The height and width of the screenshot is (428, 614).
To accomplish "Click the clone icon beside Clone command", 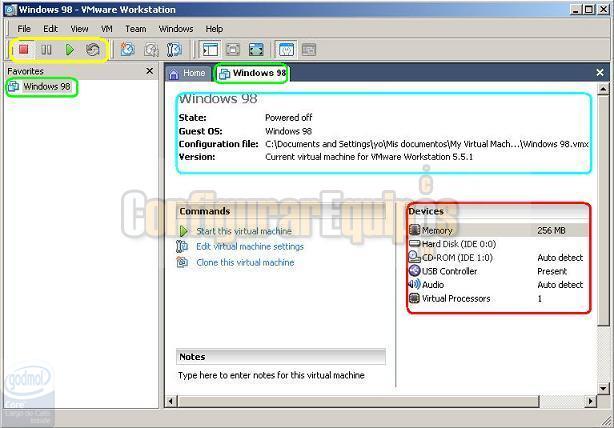I will tap(182, 262).
